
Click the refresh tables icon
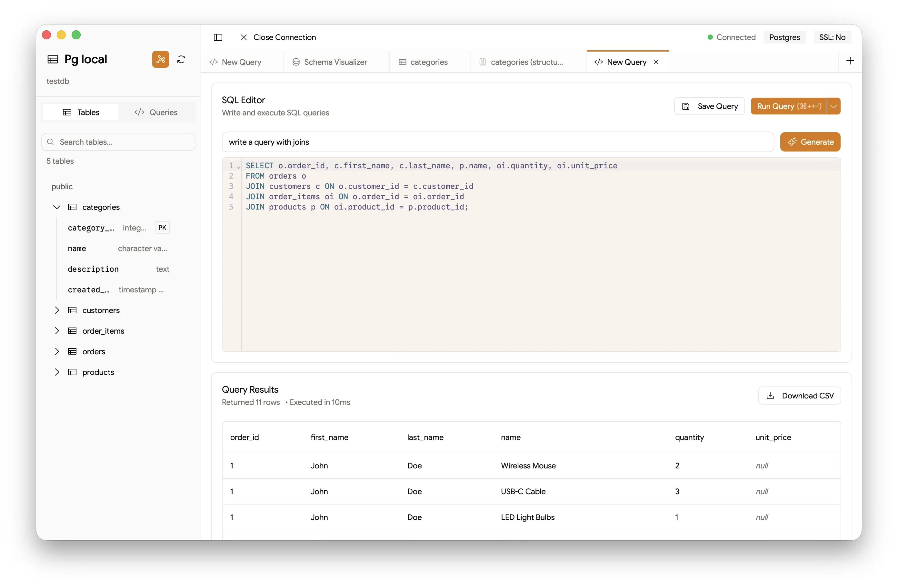point(181,59)
